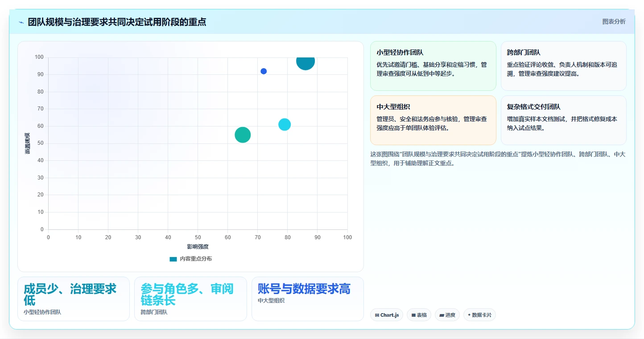Click the 账号与数据要求高 data card
Image resolution: width=644 pixels, height=339 pixels.
tap(307, 299)
